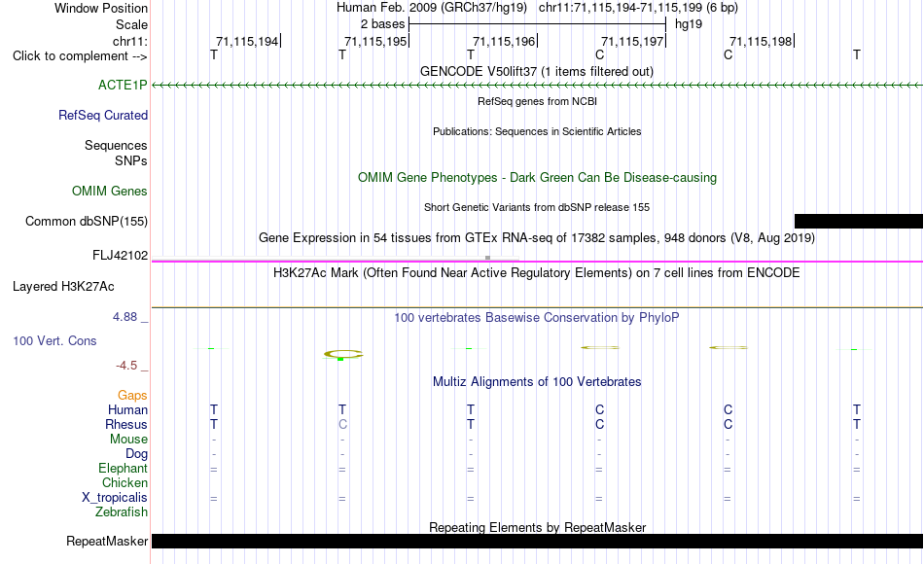924x564 pixels.
Task: Click the chr11: ruler label
Action: [x=130, y=41]
